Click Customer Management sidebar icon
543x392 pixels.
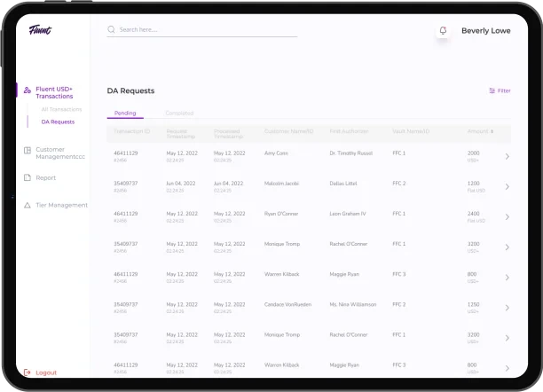click(28, 150)
